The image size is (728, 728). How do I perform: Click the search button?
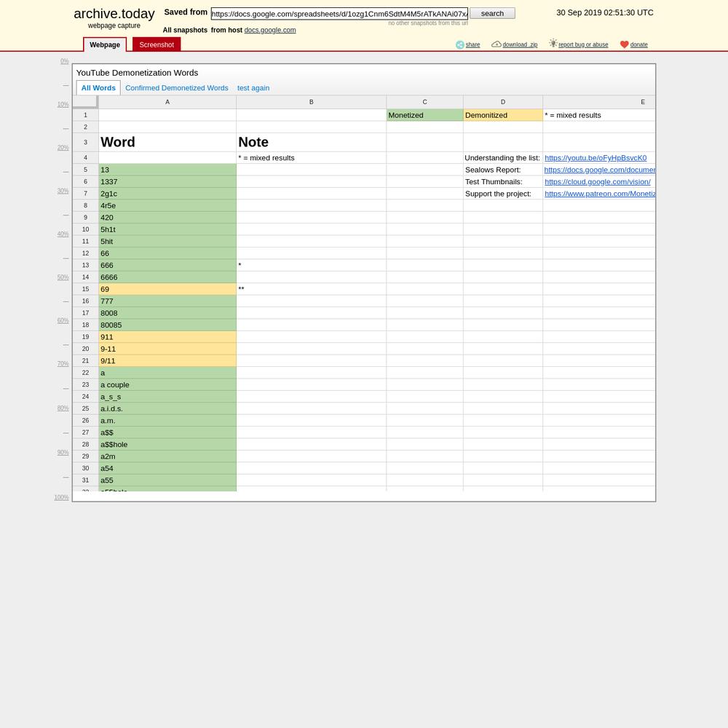pos(492,13)
